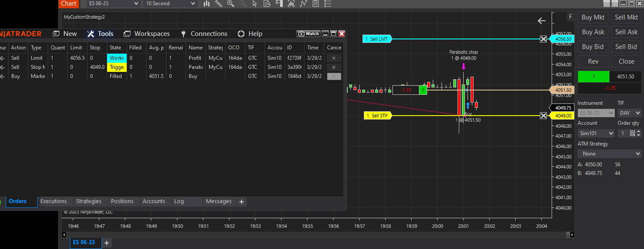The height and width of the screenshot is (249, 644).
Task: Click the Watch video button in Control Center
Action: pos(308,34)
